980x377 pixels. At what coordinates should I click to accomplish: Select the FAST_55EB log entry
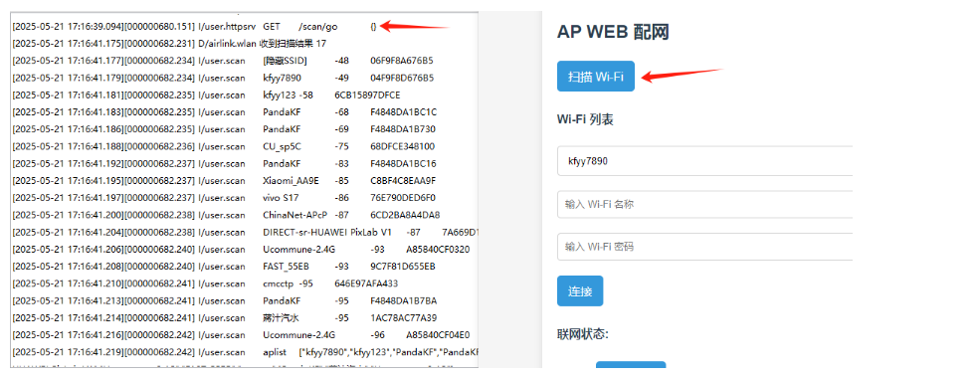[224, 267]
